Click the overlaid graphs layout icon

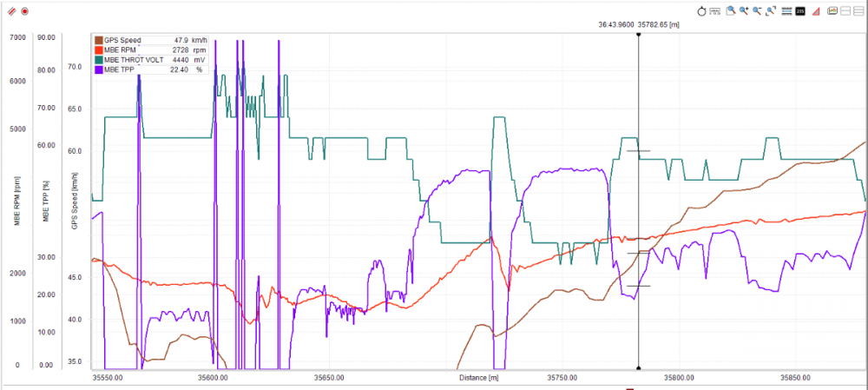832,10
